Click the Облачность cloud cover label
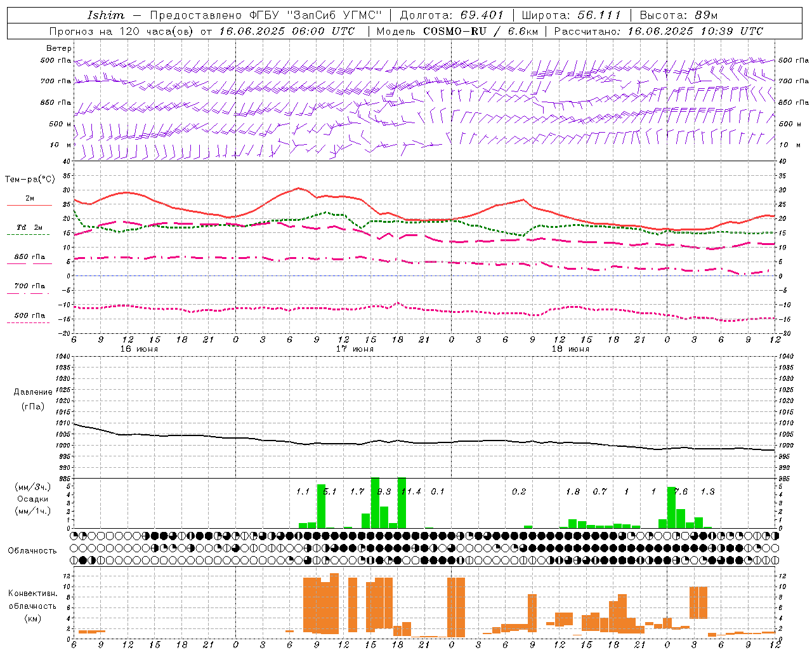The height and width of the screenshot is (650, 812). [32, 551]
